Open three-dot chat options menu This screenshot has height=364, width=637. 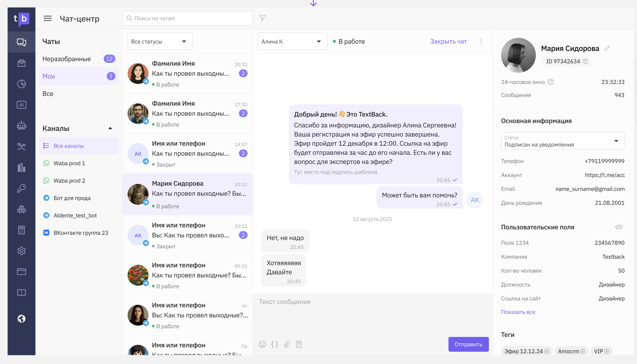click(481, 42)
